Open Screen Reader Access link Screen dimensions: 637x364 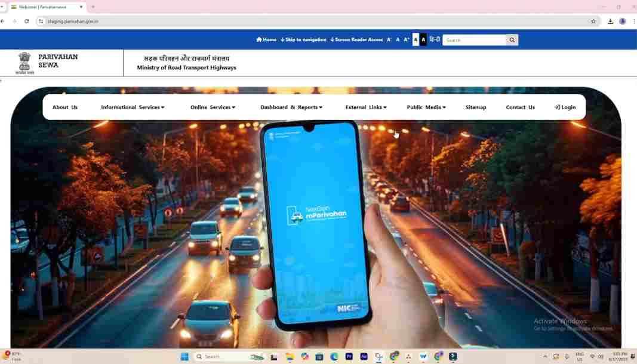356,40
